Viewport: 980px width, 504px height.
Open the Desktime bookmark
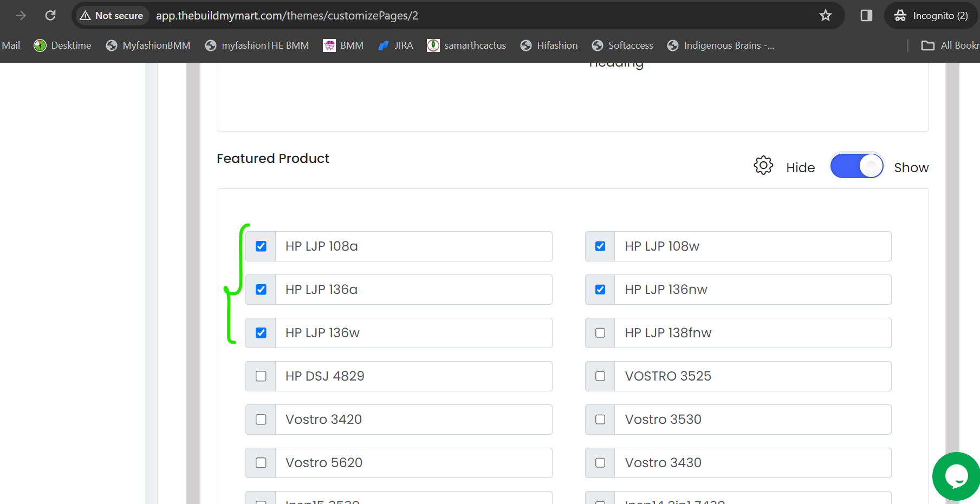[62, 45]
